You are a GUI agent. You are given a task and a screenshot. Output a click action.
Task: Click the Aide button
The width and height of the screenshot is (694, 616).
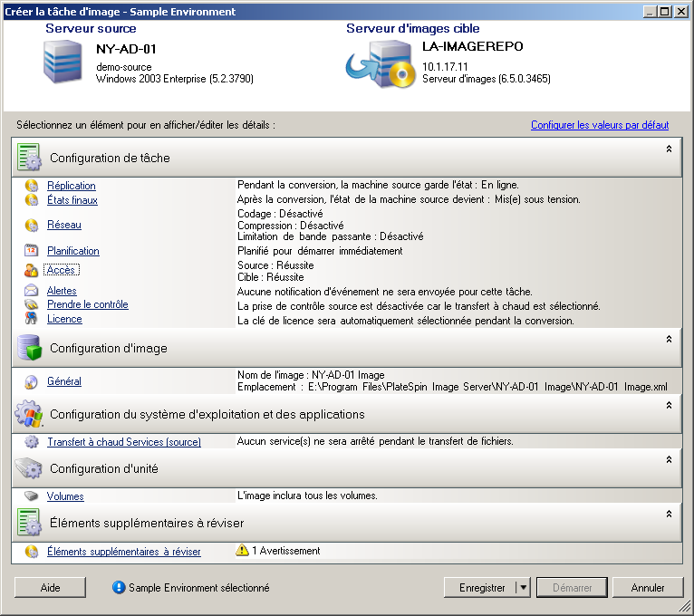tap(50, 588)
